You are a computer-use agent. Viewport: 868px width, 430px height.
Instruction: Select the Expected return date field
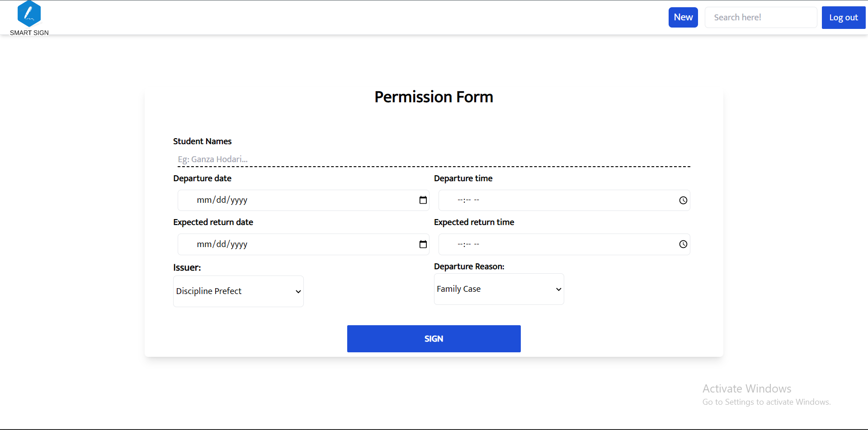(x=303, y=244)
